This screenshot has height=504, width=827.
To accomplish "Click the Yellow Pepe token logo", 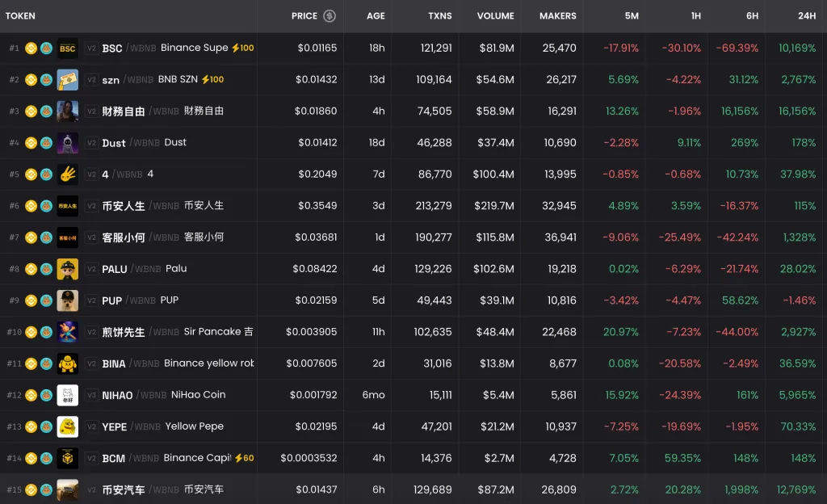I will pos(68,426).
